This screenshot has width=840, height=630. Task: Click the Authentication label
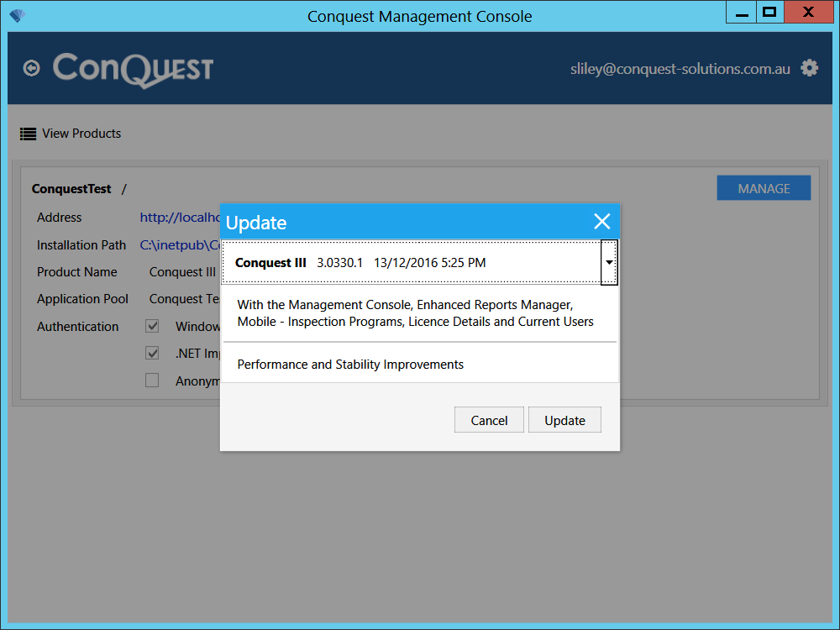pos(77,326)
